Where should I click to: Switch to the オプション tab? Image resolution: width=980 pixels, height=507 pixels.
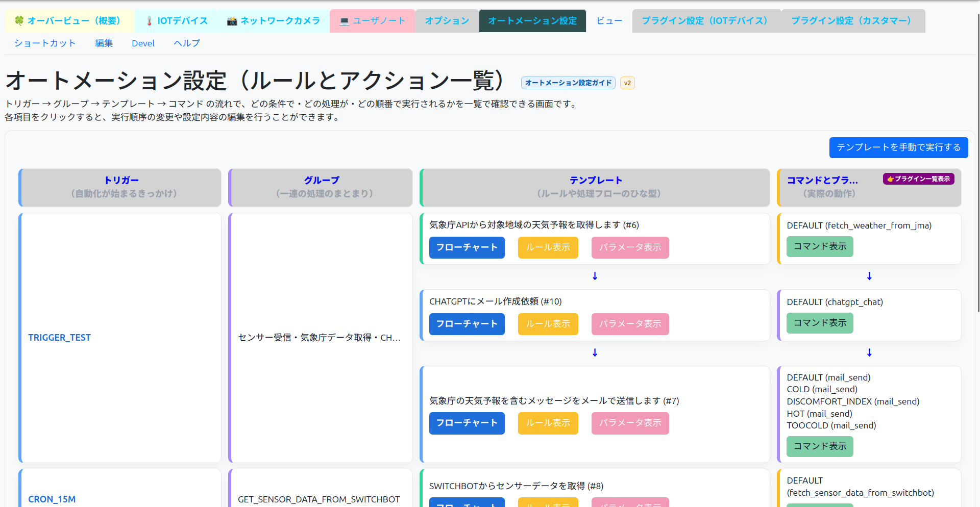(447, 20)
